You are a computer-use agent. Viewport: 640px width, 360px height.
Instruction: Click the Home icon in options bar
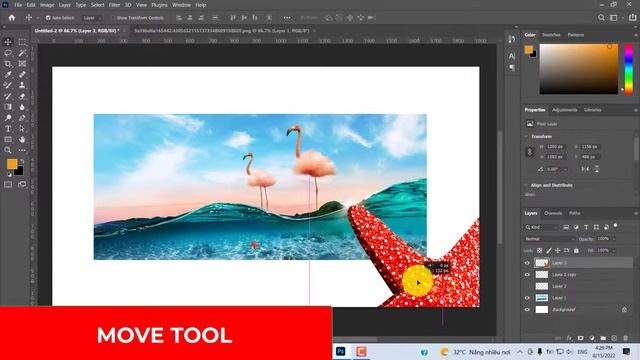[12, 18]
